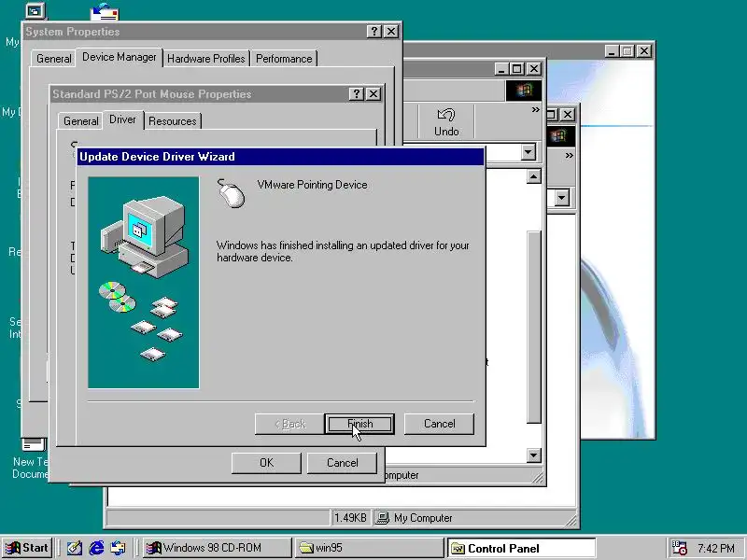Select the New Text Document desktop icon
Image resolution: width=747 pixels, height=560 pixels.
[31, 457]
